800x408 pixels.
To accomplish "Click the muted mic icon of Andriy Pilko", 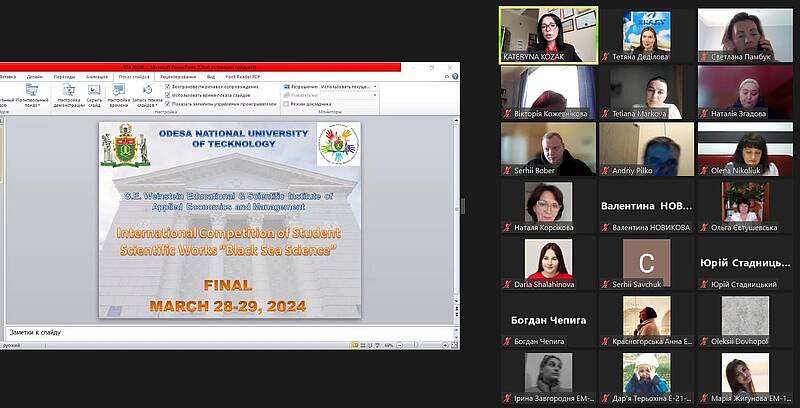I will [x=606, y=171].
